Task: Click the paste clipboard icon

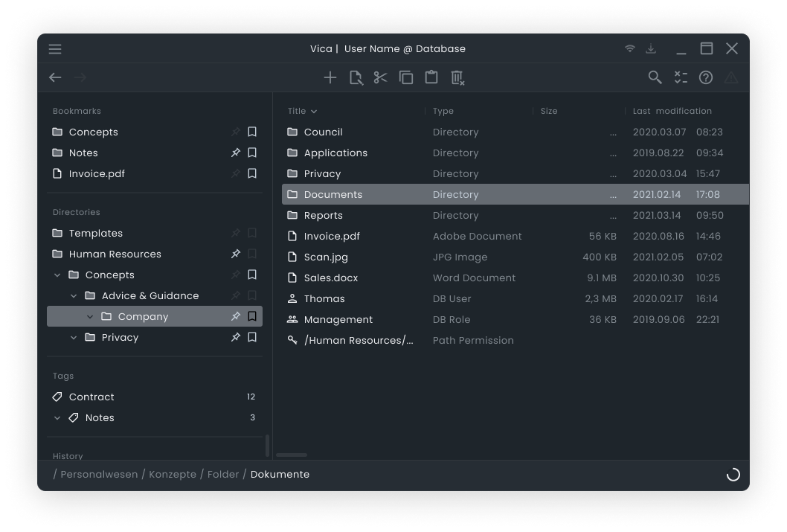Action: click(x=431, y=77)
